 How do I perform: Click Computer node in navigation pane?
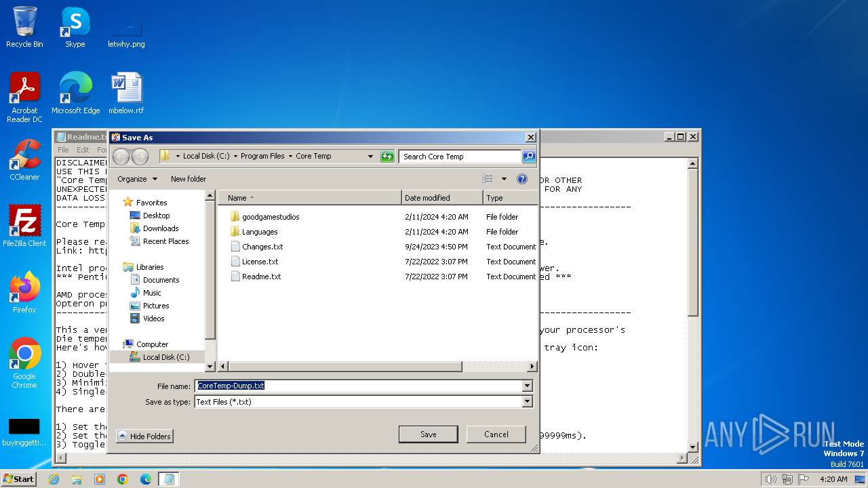coord(152,344)
